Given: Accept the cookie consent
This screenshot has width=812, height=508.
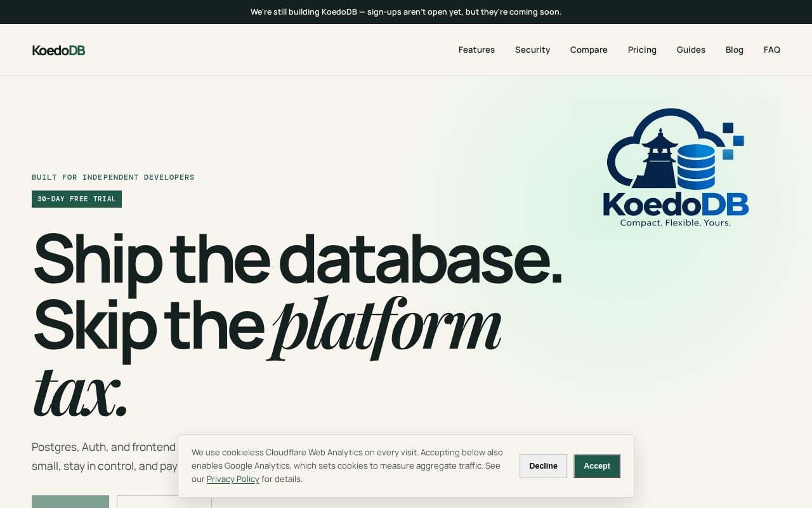Looking at the screenshot, I should (597, 466).
